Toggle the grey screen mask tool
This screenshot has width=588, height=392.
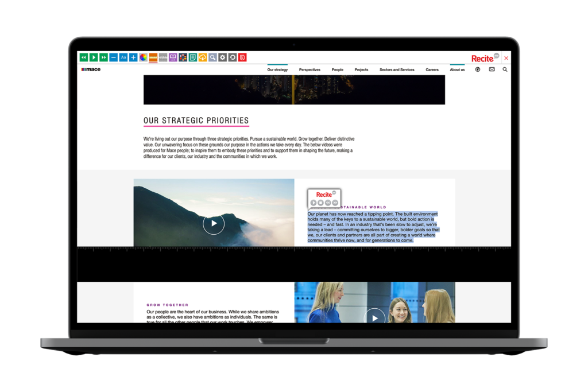163,57
